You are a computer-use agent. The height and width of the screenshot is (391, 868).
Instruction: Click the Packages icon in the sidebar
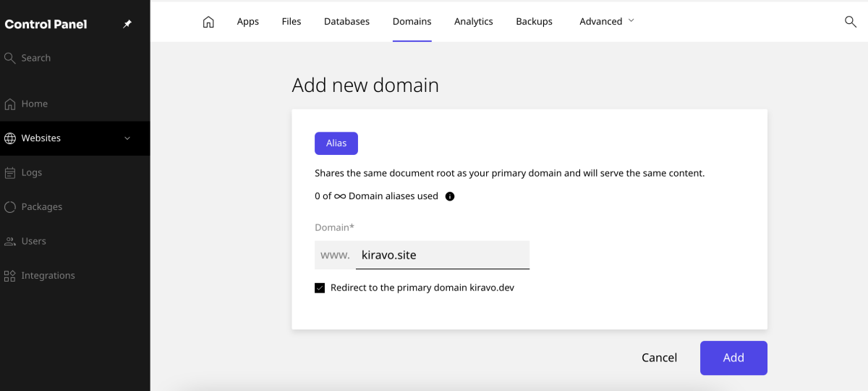10,207
